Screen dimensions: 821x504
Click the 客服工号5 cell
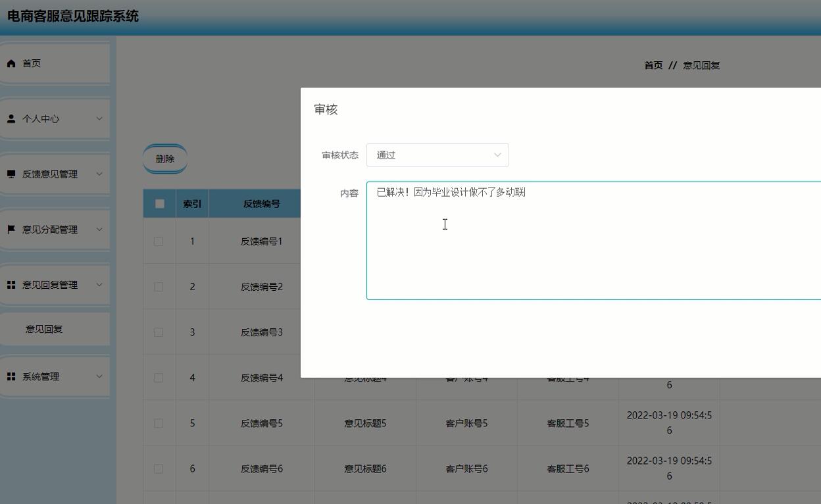click(568, 423)
